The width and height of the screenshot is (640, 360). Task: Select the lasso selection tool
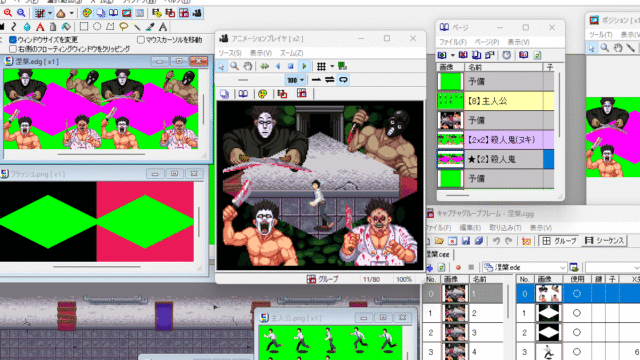pyautogui.click(x=123, y=27)
